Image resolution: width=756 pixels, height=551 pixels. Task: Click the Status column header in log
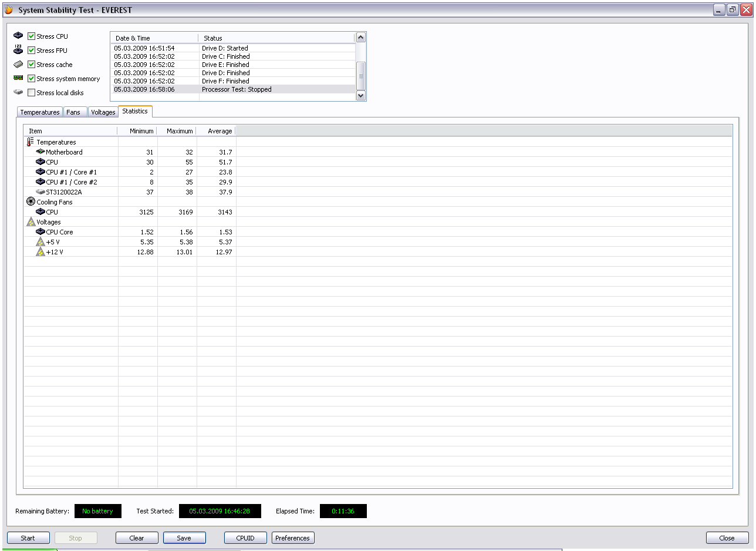tap(276, 38)
